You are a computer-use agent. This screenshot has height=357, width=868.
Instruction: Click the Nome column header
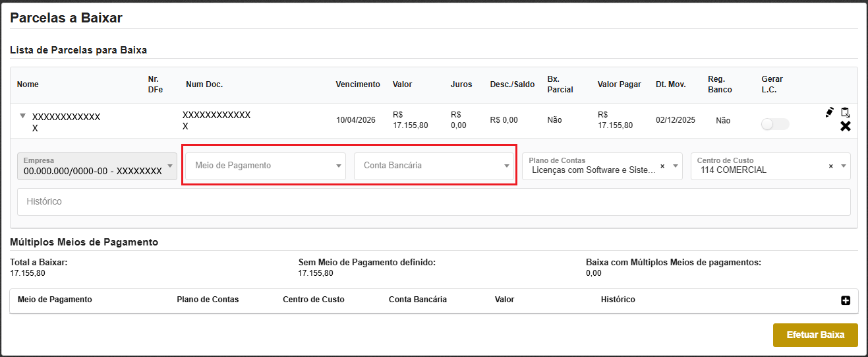pos(28,84)
